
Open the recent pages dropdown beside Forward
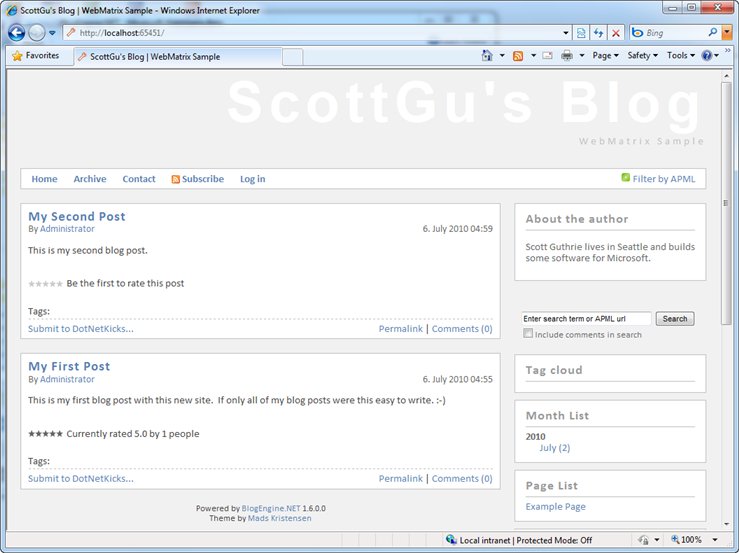click(x=52, y=33)
